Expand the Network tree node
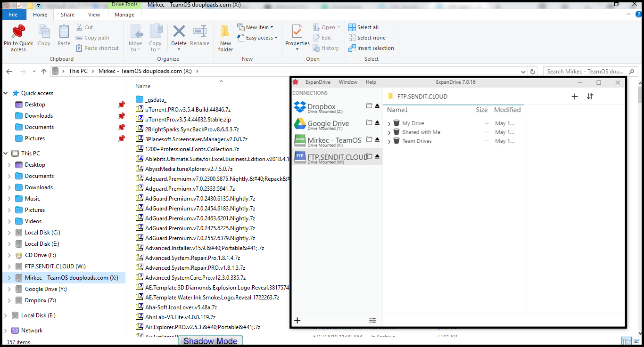This screenshot has width=644, height=347. pyautogui.click(x=5, y=331)
